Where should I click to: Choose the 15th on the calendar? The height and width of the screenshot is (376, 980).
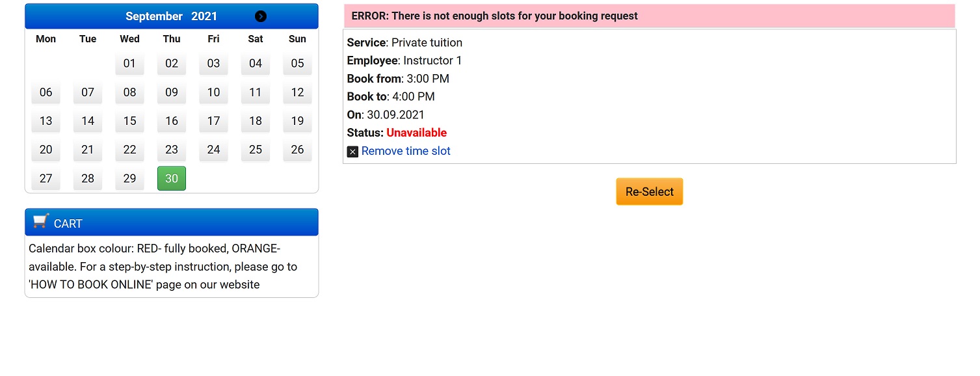129,121
